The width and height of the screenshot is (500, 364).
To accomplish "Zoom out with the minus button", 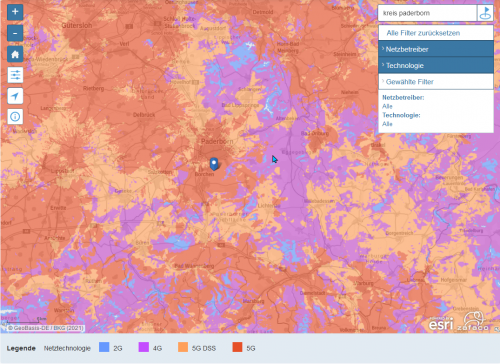I will [15, 33].
